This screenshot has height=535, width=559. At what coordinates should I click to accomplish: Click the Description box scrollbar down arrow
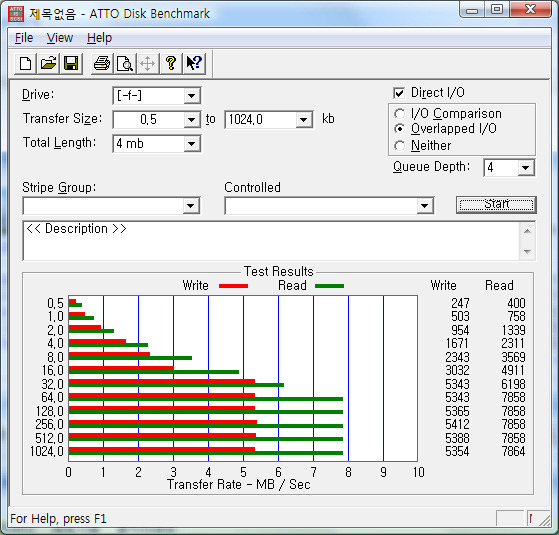527,252
